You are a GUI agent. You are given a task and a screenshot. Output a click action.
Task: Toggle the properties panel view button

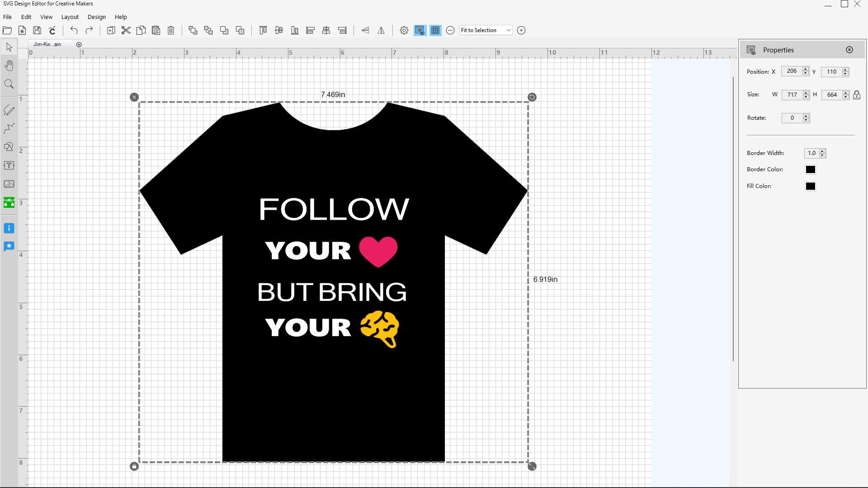(420, 30)
